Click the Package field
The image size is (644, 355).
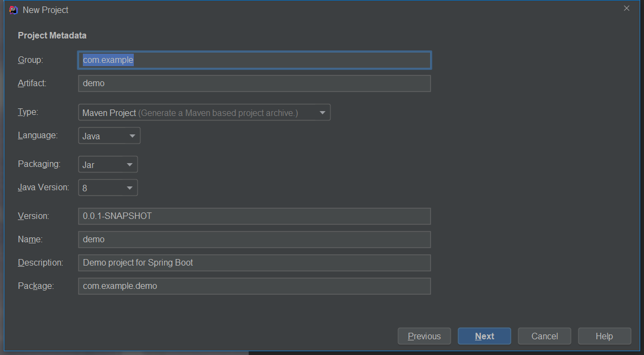coord(254,286)
